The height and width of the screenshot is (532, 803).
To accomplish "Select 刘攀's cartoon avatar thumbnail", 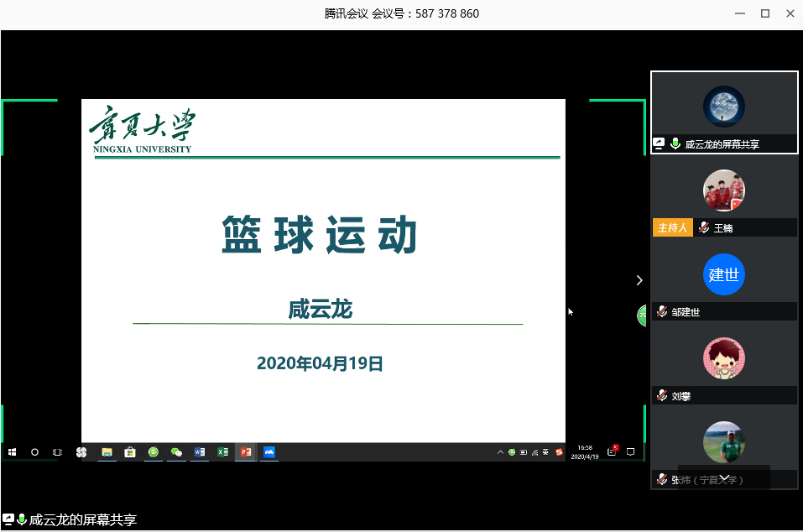I will click(723, 358).
